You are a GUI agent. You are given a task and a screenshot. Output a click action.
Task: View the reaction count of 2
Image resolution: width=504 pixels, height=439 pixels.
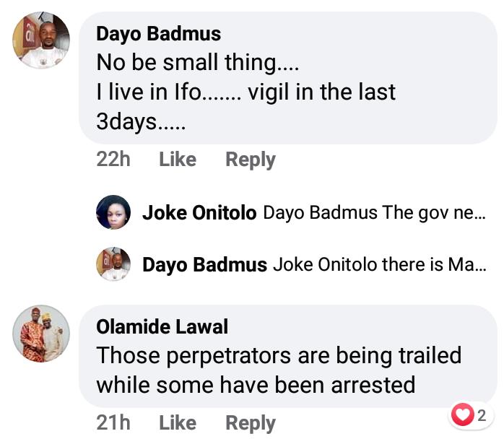[482, 415]
